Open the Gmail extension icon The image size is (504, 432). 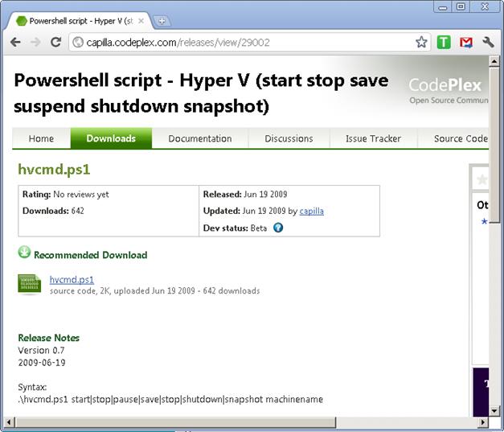(x=466, y=42)
